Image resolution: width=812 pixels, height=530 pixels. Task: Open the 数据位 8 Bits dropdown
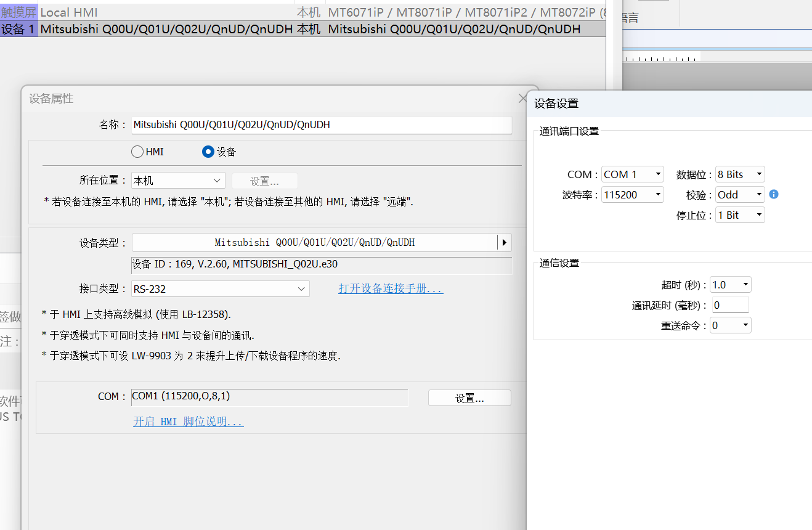[740, 174]
